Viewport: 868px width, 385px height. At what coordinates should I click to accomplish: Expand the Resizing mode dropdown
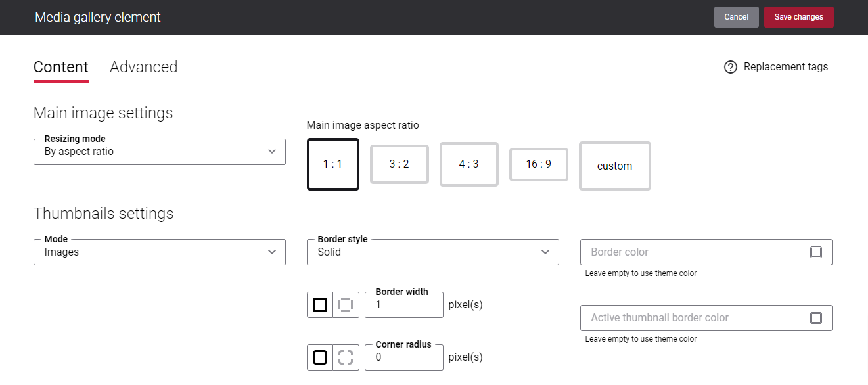pos(160,152)
